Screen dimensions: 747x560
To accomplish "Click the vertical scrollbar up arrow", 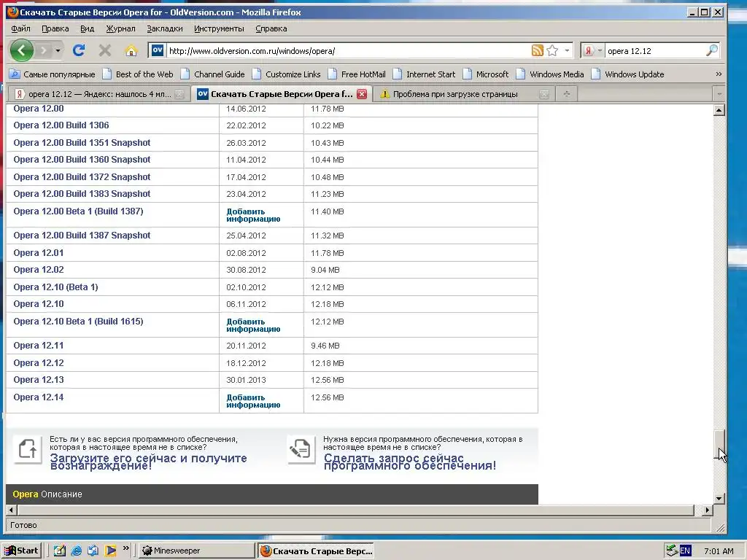I will point(719,110).
